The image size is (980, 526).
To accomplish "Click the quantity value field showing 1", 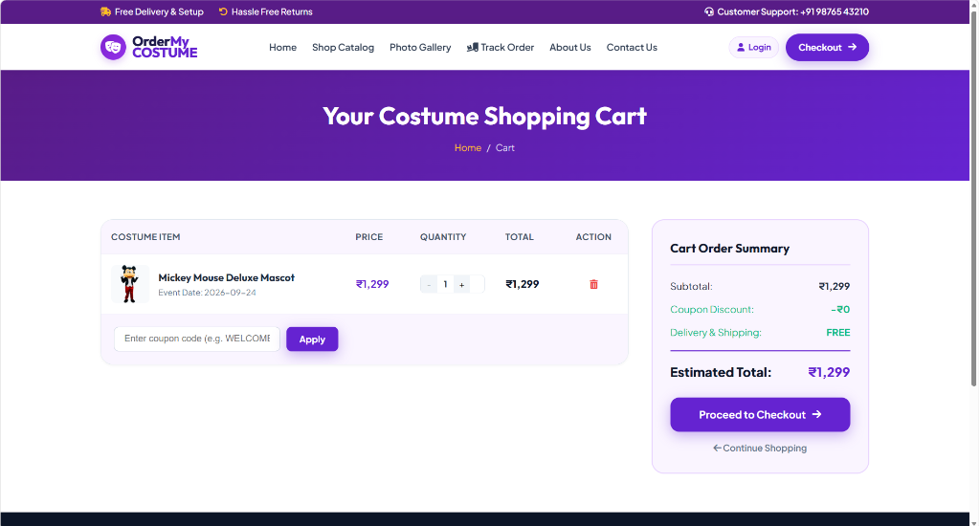I will click(445, 284).
